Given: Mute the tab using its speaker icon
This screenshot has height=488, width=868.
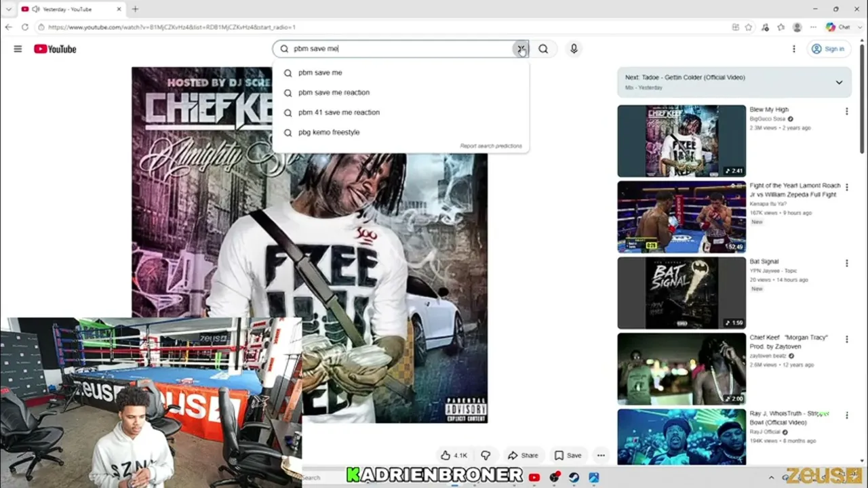Looking at the screenshot, I should pos(36,9).
